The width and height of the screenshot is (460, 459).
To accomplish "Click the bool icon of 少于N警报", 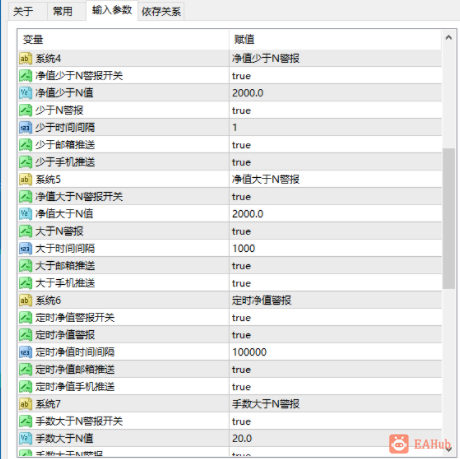I will pyautogui.click(x=25, y=110).
